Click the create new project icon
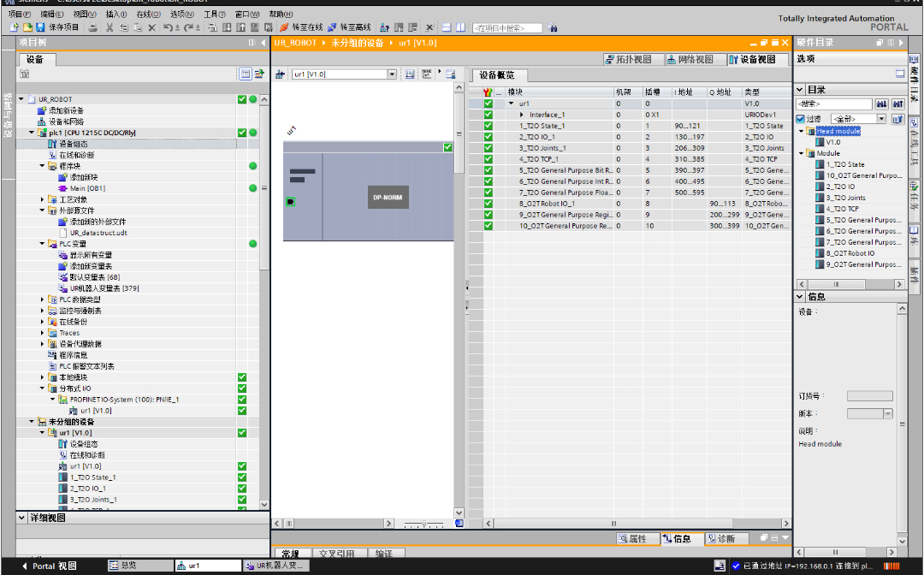The height and width of the screenshot is (575, 924). [13, 27]
